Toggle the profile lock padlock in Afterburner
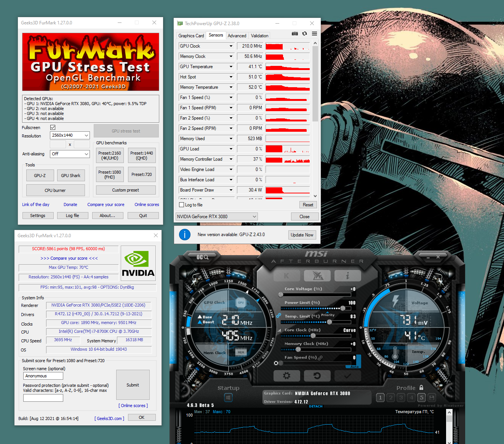 (x=421, y=387)
